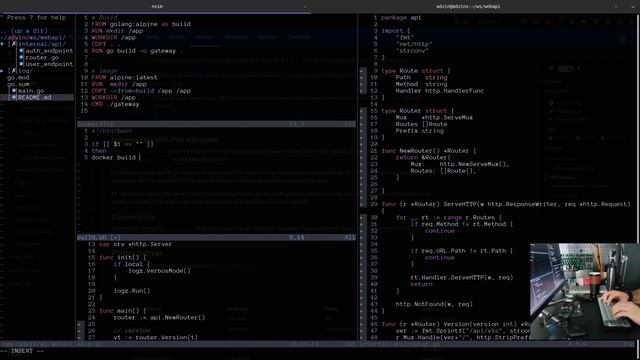Place cursor on 'var srv *http.Server'
This screenshot has width=640, height=360.
tap(135, 244)
